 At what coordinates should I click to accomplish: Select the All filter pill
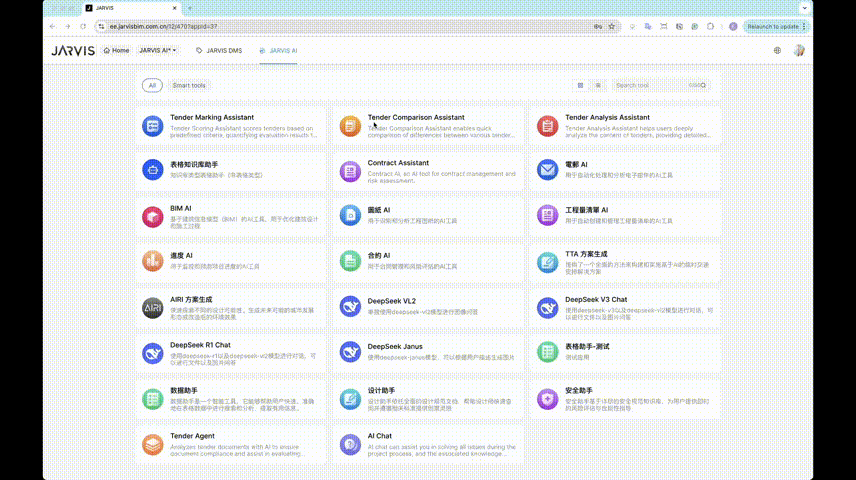pos(152,86)
